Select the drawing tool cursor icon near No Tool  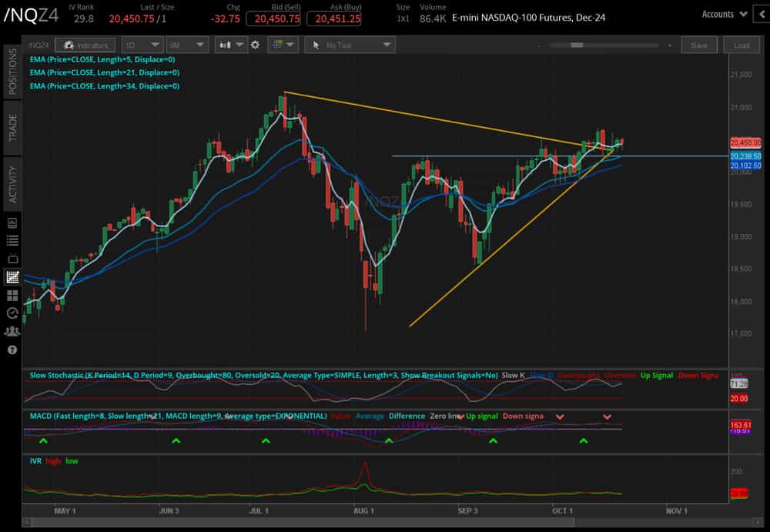(317, 45)
